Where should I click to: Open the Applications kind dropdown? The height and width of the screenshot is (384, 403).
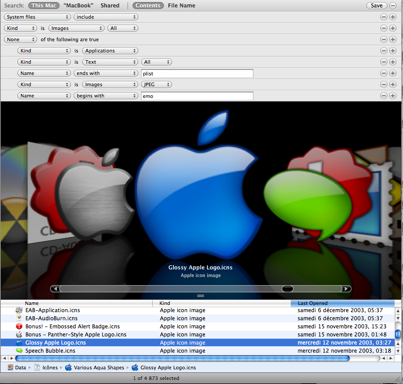click(110, 51)
